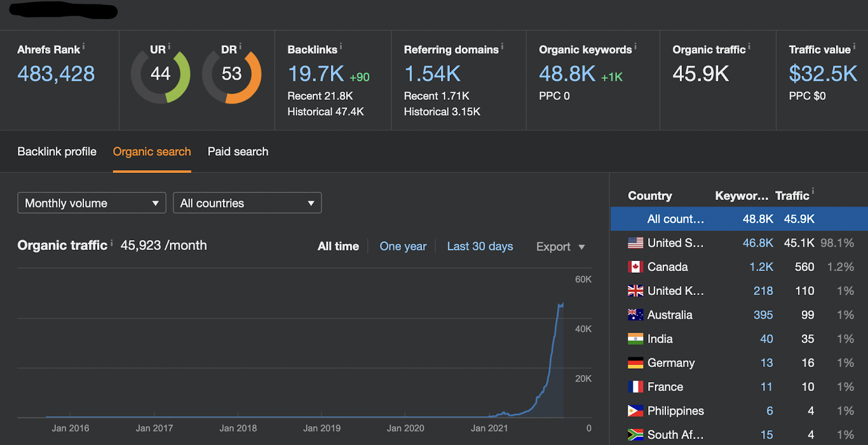This screenshot has width=868, height=445.
Task: Click the Organic traffic 45.9K summary value
Action: click(x=701, y=74)
